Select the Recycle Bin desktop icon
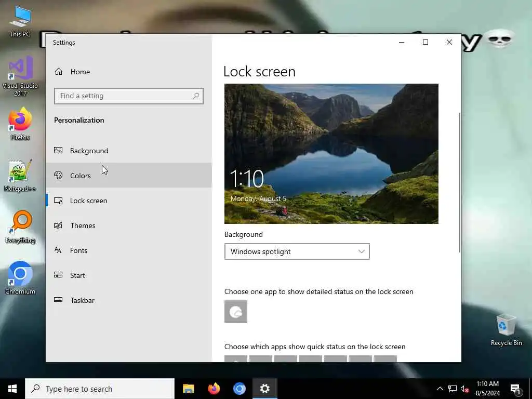The width and height of the screenshot is (532, 399). 506,330
